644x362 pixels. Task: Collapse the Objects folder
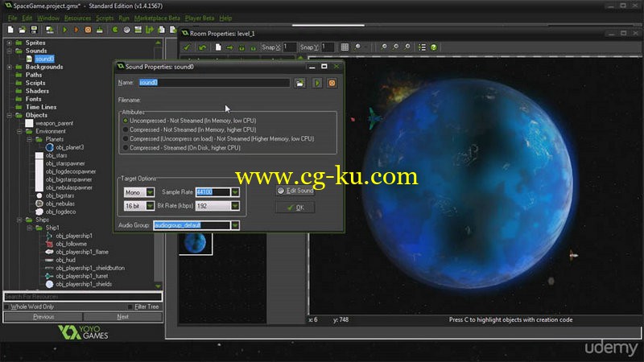pyautogui.click(x=9, y=115)
